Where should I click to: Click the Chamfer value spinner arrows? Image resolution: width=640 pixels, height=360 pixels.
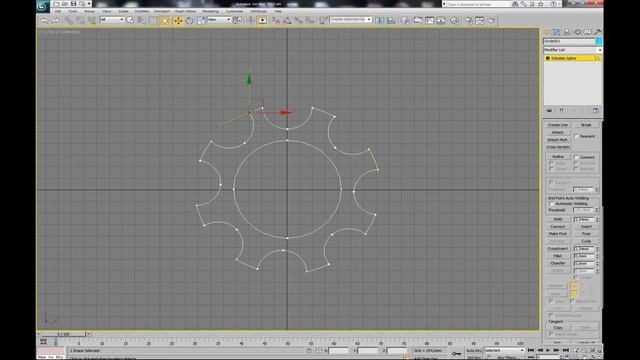tap(597, 264)
